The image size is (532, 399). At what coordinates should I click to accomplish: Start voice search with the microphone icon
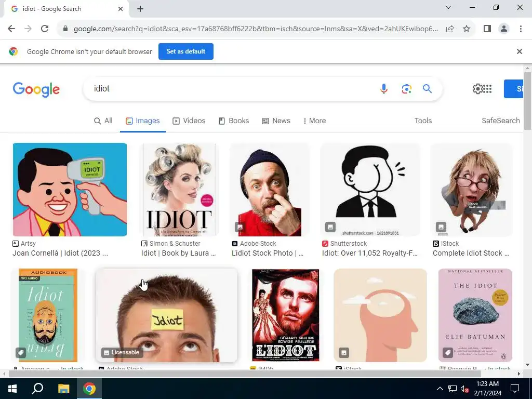click(384, 89)
